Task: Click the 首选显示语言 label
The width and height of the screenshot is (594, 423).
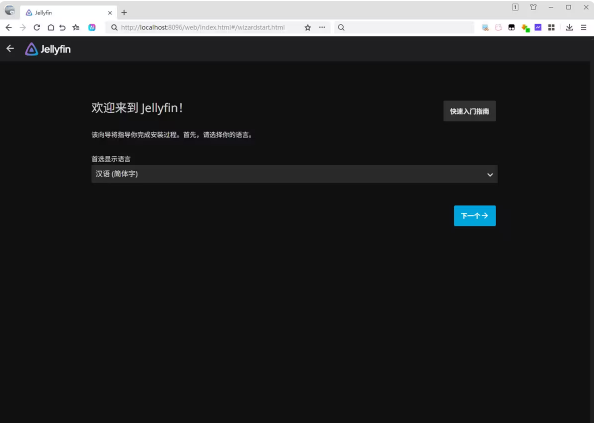Action: 111,159
